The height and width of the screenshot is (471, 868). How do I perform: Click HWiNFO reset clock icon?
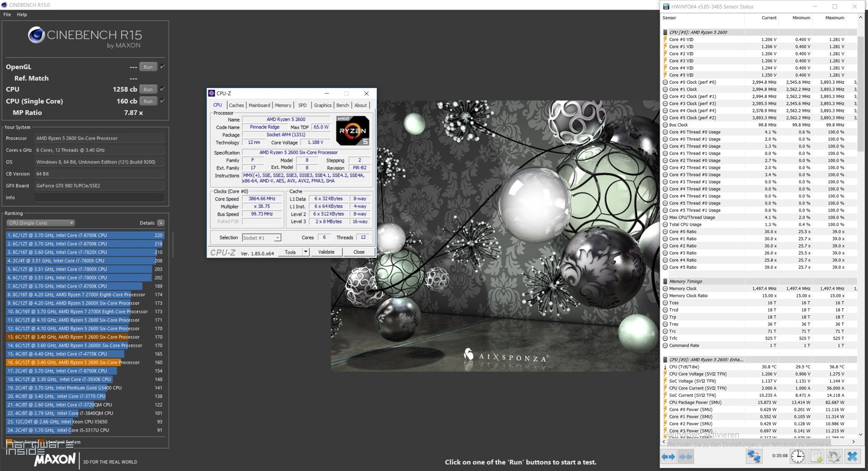click(798, 457)
